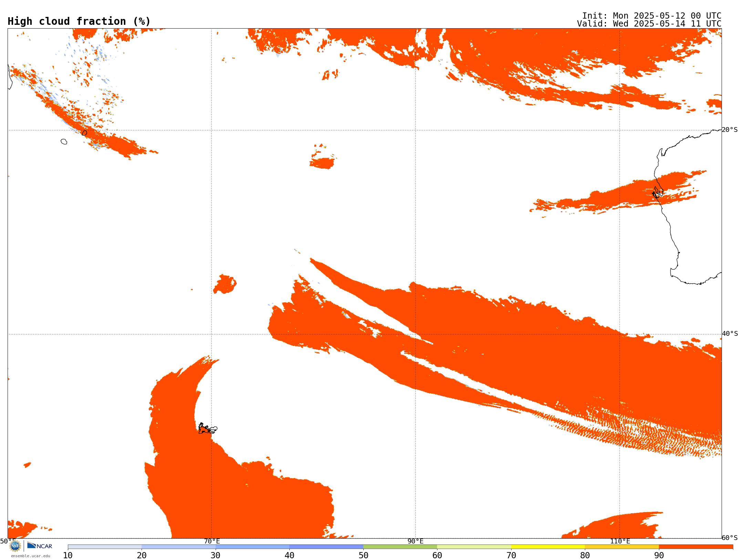
Task: Click the colorbar tick label 70
Action: point(511,556)
